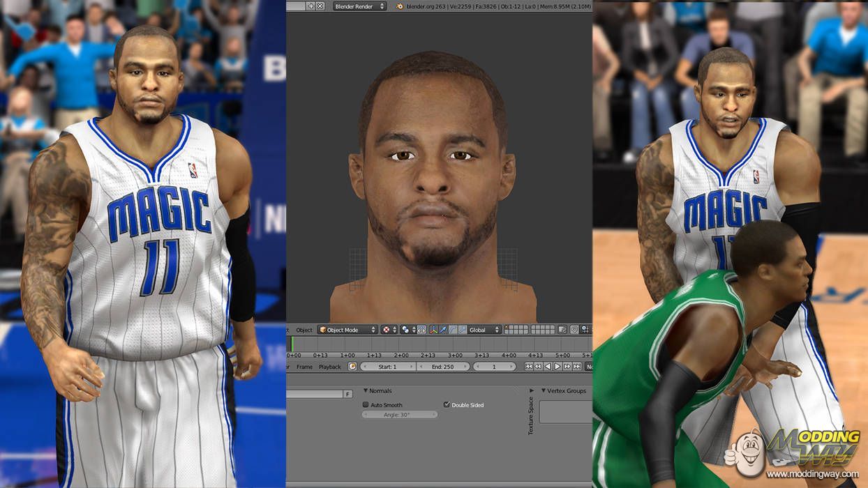Open the Global orientation dropdown
This screenshot has width=868, height=488.
(x=485, y=330)
